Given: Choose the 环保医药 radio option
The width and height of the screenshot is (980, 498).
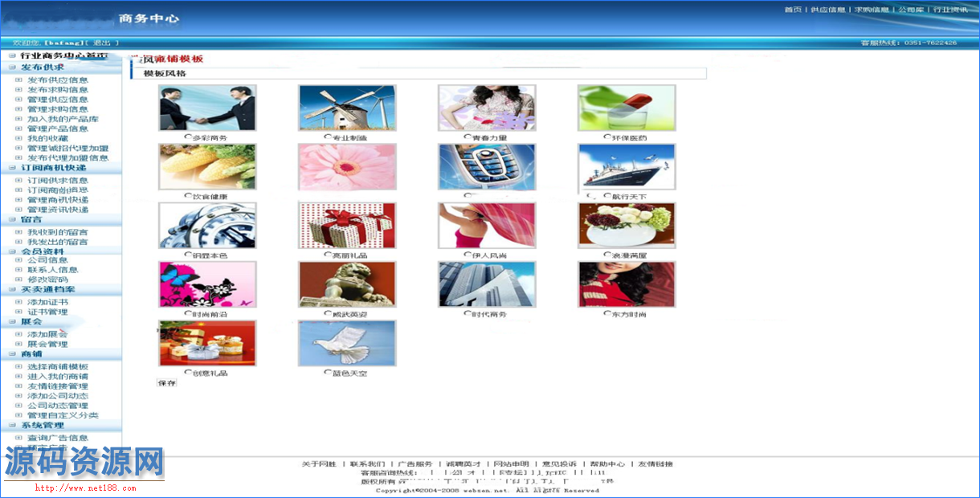Looking at the screenshot, I should click(x=606, y=137).
